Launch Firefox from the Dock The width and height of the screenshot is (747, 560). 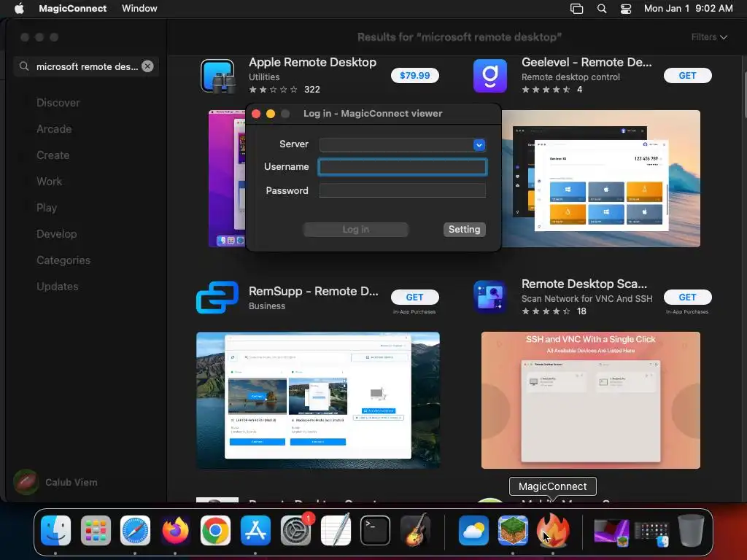175,530
